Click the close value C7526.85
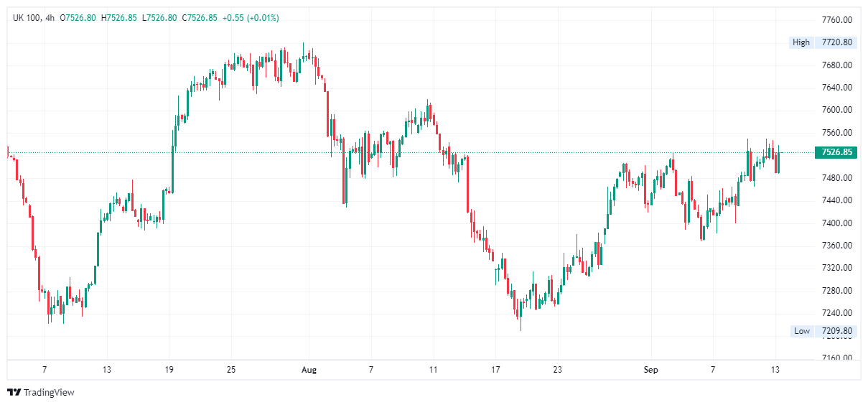Viewport: 868px width, 405px height. tap(197, 17)
